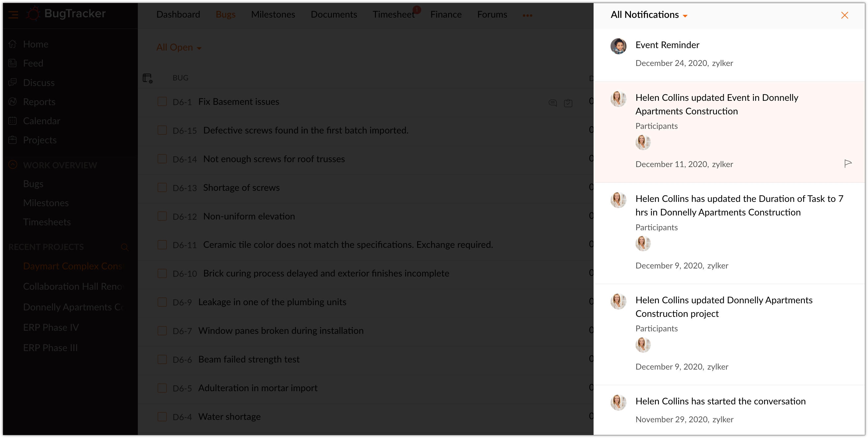Image resolution: width=868 pixels, height=438 pixels.
Task: Collapse the Work Overview section
Action: (13, 165)
